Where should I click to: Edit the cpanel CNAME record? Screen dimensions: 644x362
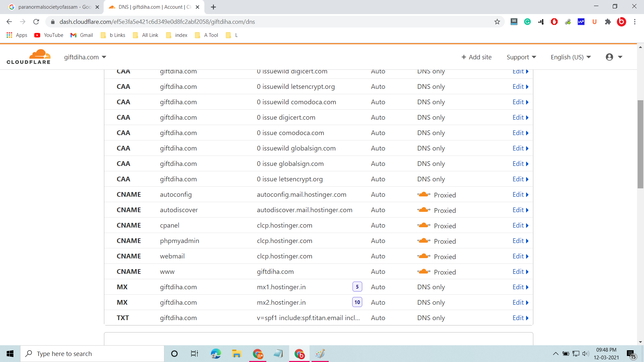(x=520, y=225)
